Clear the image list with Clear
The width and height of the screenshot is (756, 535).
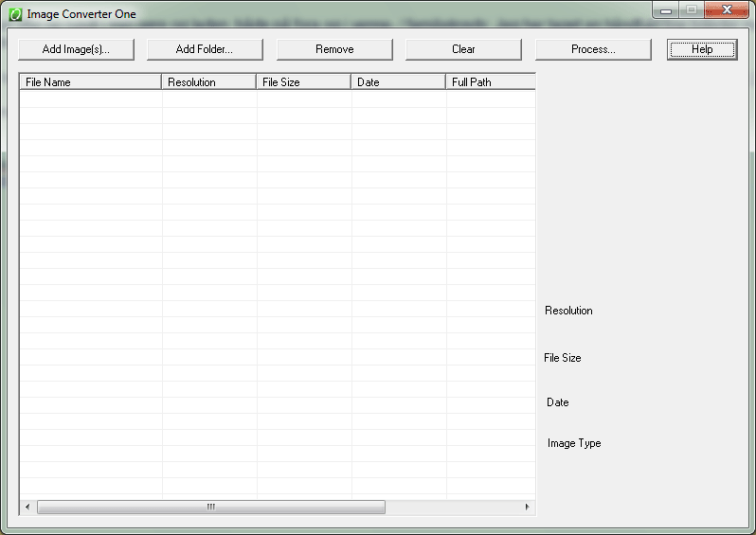pos(463,49)
